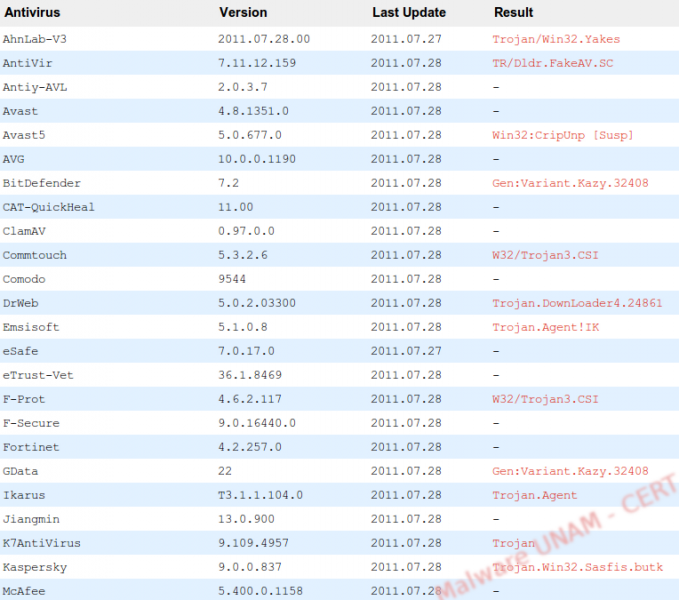The height and width of the screenshot is (600, 679).
Task: Select the Ikarus antivirus name
Action: click(24, 495)
